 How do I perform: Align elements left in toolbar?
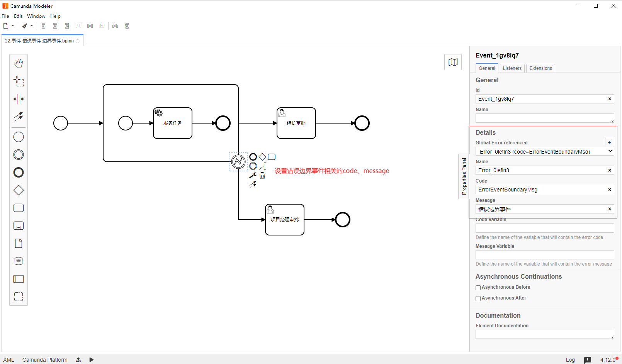tap(44, 26)
